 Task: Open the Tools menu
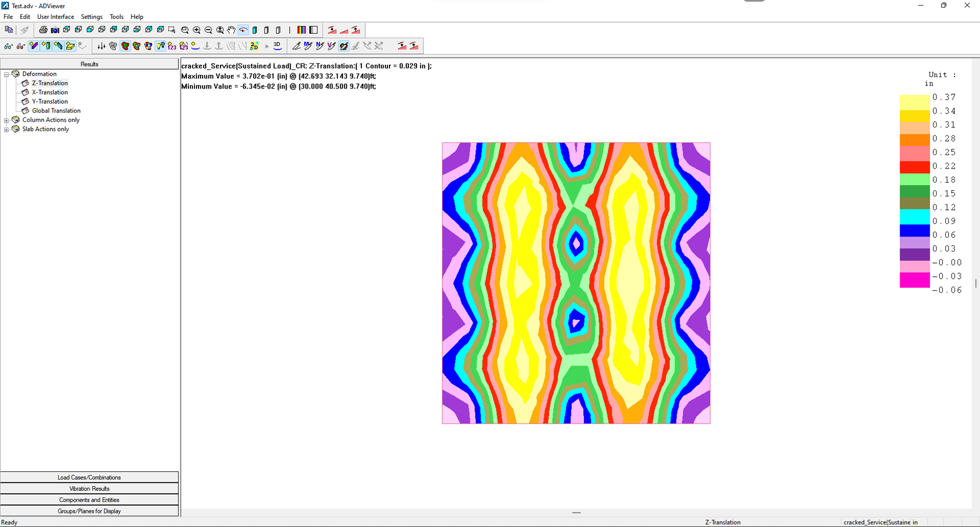tap(116, 17)
